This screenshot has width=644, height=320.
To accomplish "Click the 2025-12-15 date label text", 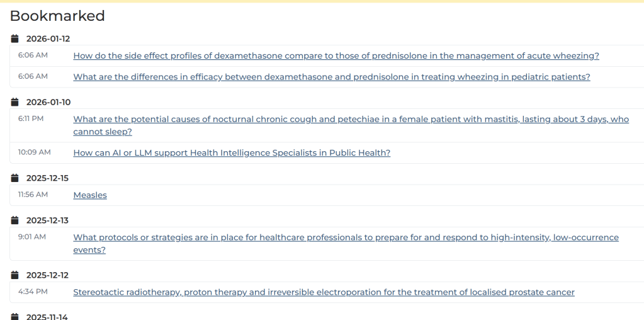I will point(47,178).
